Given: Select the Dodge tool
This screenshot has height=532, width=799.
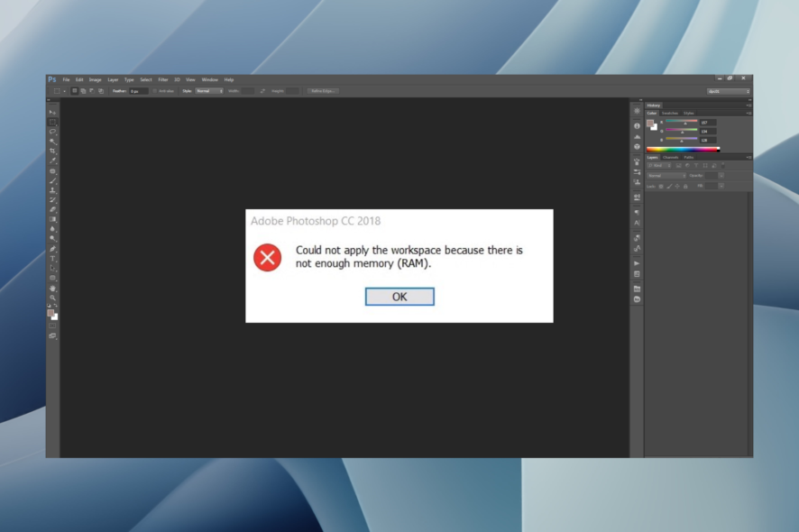Looking at the screenshot, I should coord(52,238).
